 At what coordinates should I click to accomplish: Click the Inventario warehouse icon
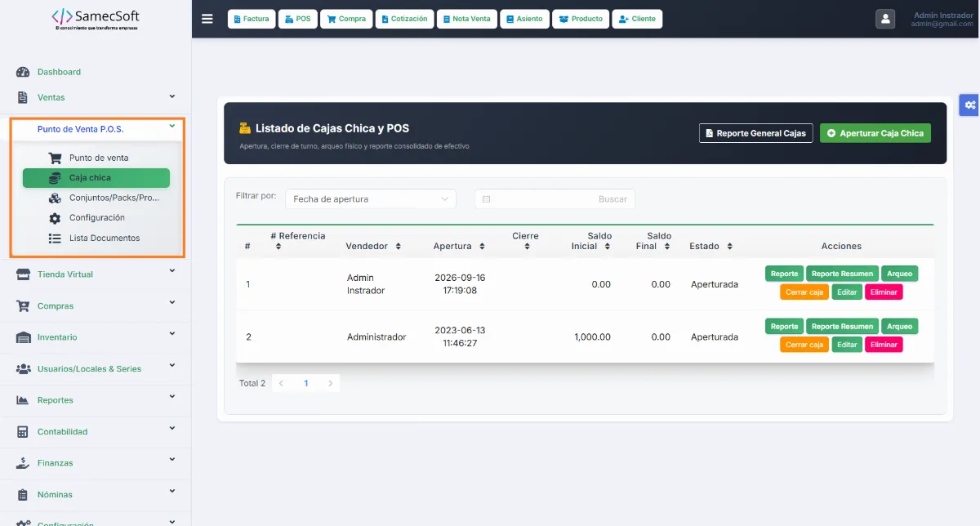coord(23,337)
